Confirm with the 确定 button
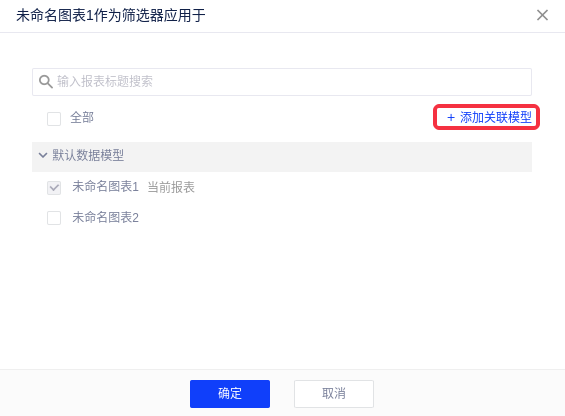565x416 pixels. coord(230,394)
